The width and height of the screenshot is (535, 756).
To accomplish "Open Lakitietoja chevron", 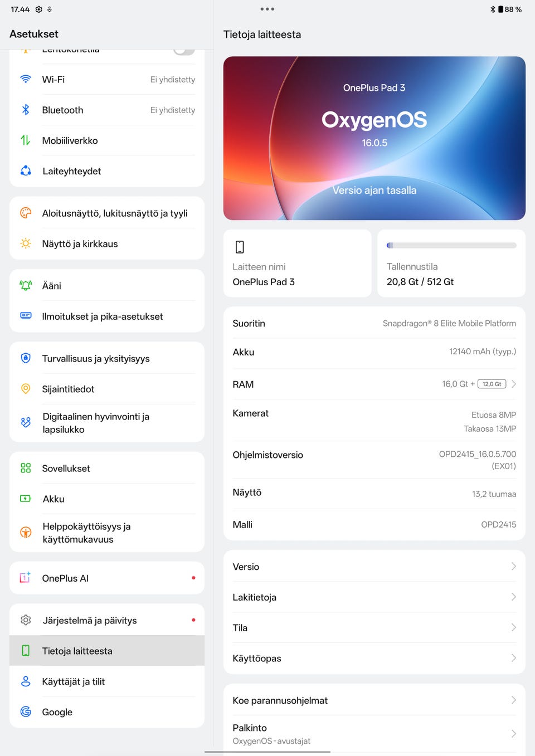I will point(514,597).
